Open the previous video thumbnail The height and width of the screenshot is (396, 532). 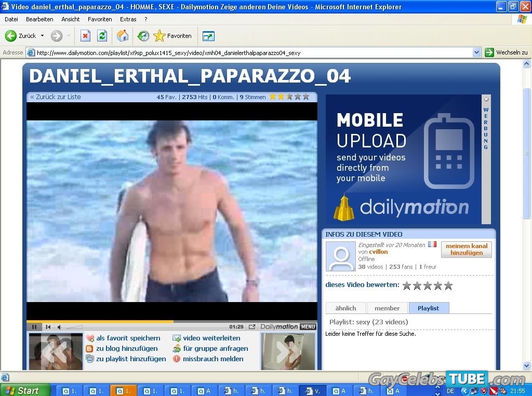[x=56, y=351]
